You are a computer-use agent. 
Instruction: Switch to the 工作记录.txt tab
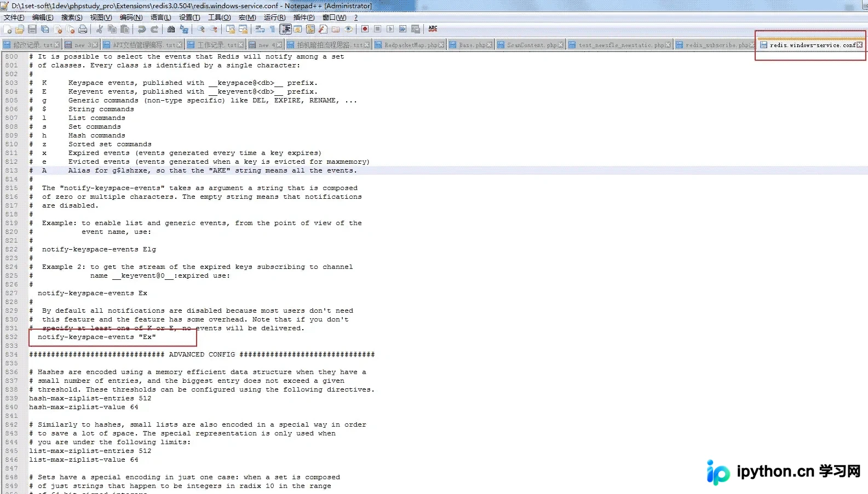click(216, 45)
